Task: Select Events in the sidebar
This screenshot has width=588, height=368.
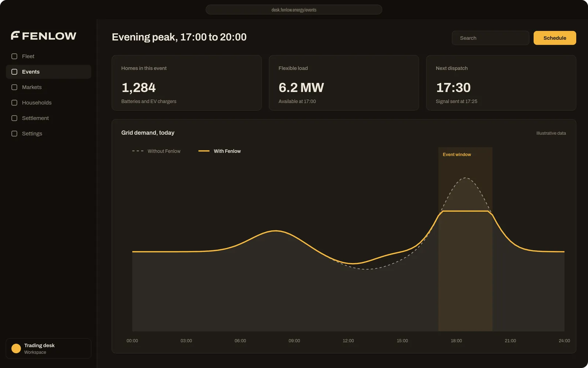Action: 49,72
